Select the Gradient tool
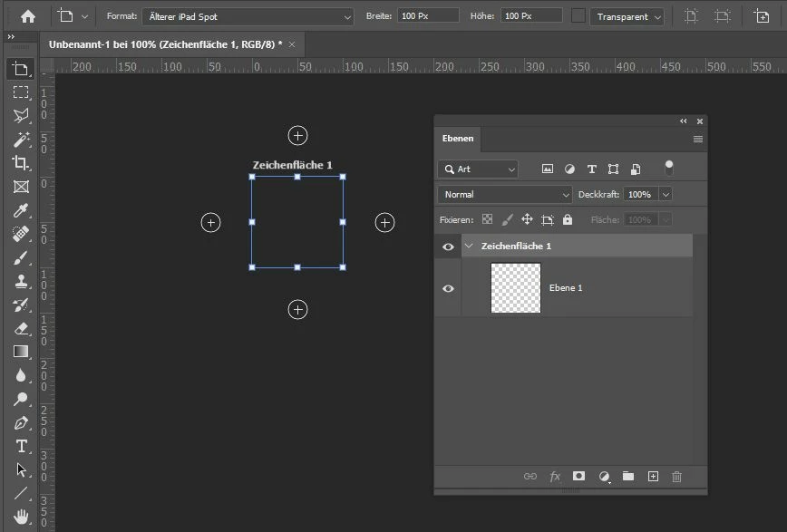787x532 pixels. 21,352
